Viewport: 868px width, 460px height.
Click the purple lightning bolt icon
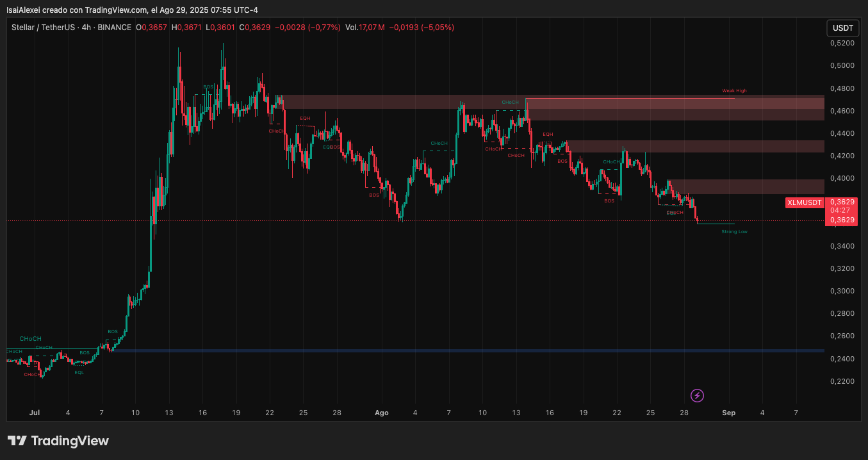698,395
